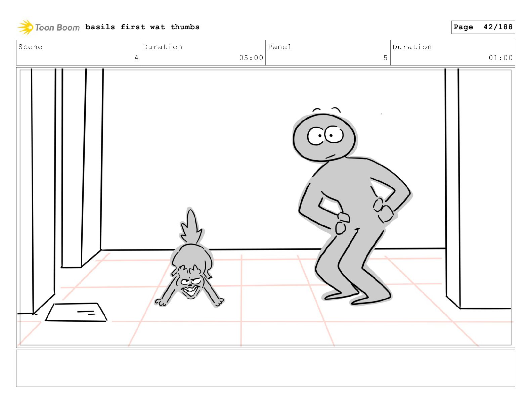Click the Scene label
Viewport: 532px width, 411px height.
point(30,47)
